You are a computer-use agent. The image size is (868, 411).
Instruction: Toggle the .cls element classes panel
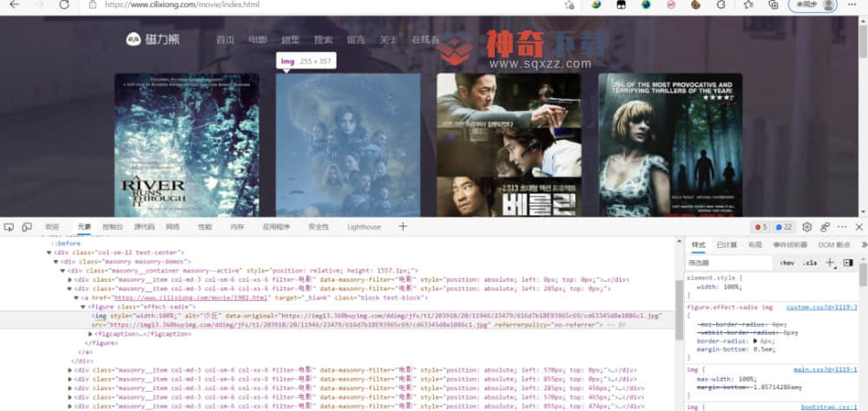tap(810, 263)
